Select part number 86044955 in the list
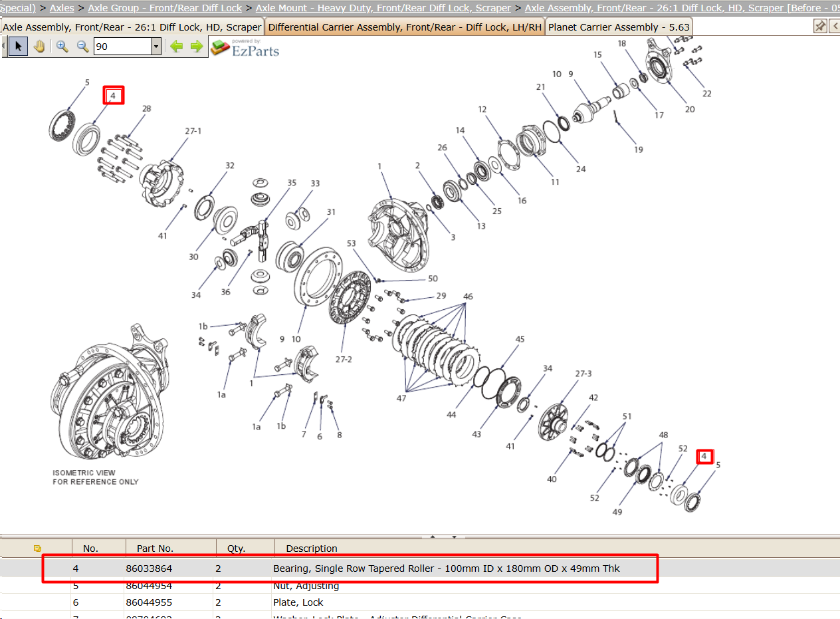Image resolution: width=840 pixels, height=619 pixels. (x=149, y=602)
